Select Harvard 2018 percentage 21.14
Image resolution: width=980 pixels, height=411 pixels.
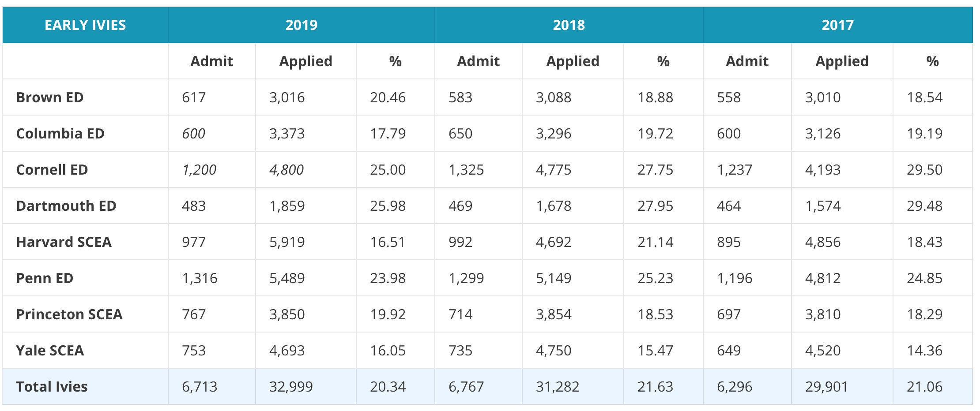click(655, 242)
